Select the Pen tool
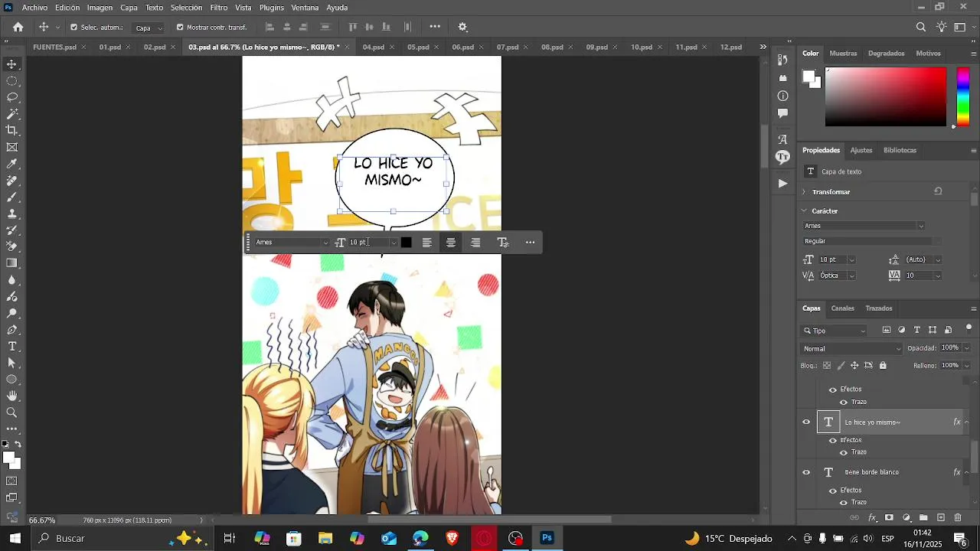Viewport: 980px width, 551px height. pyautogui.click(x=12, y=330)
